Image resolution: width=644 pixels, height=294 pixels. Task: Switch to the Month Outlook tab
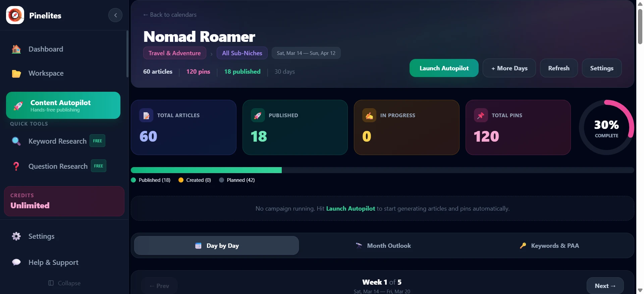tap(383, 246)
